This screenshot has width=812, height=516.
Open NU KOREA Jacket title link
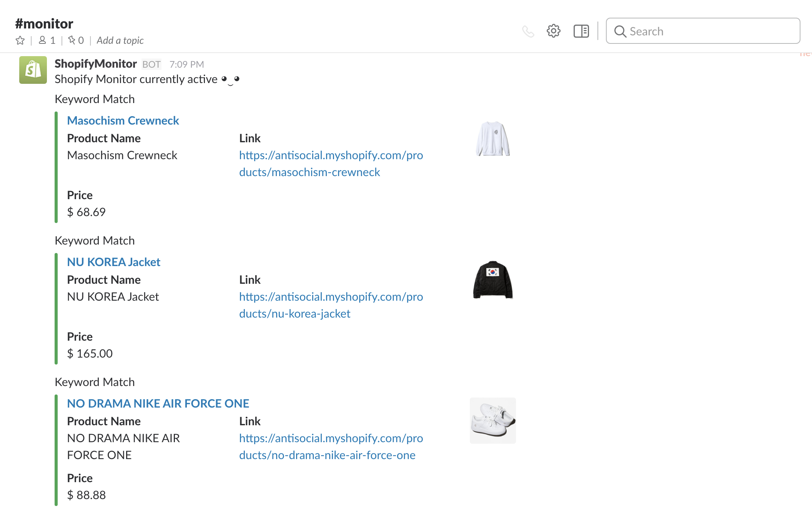(x=113, y=262)
